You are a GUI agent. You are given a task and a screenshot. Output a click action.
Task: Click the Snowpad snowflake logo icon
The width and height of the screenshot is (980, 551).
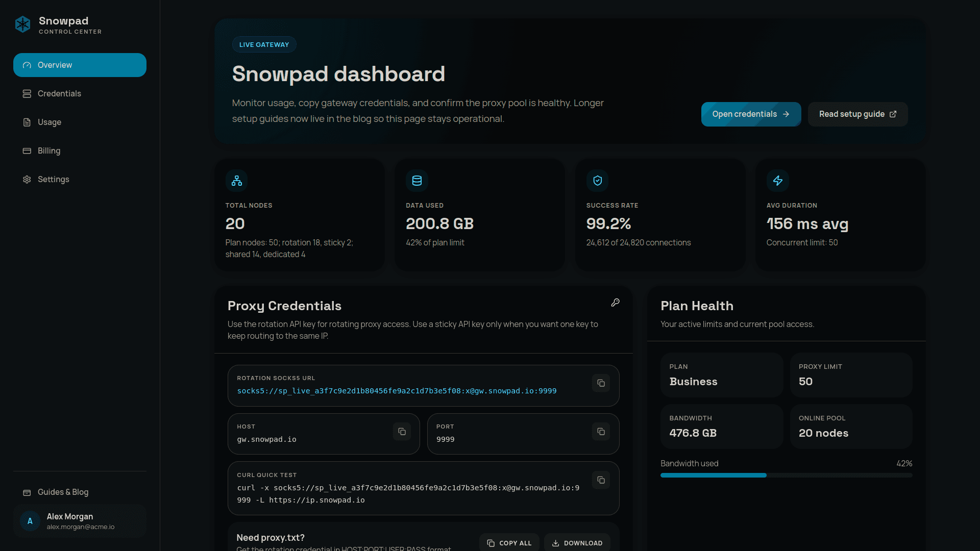click(23, 24)
